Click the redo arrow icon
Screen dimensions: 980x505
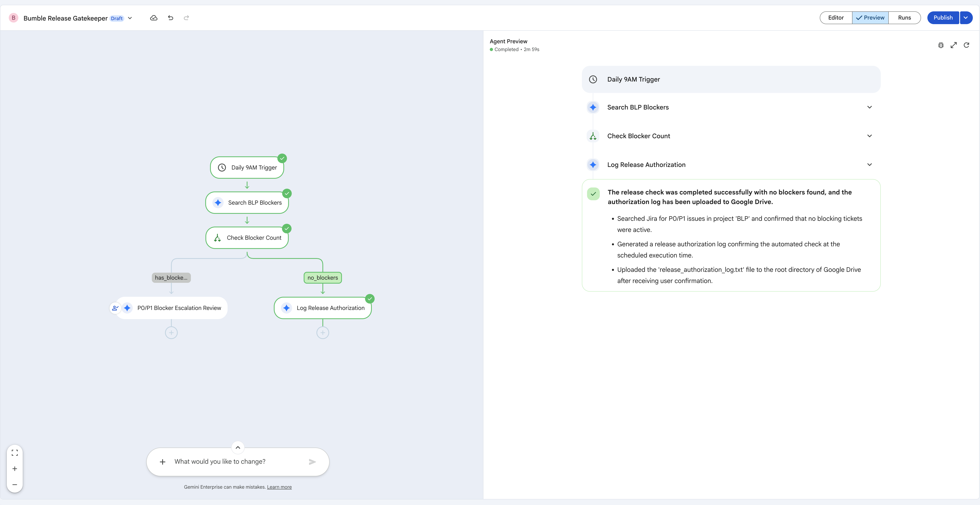coord(186,18)
